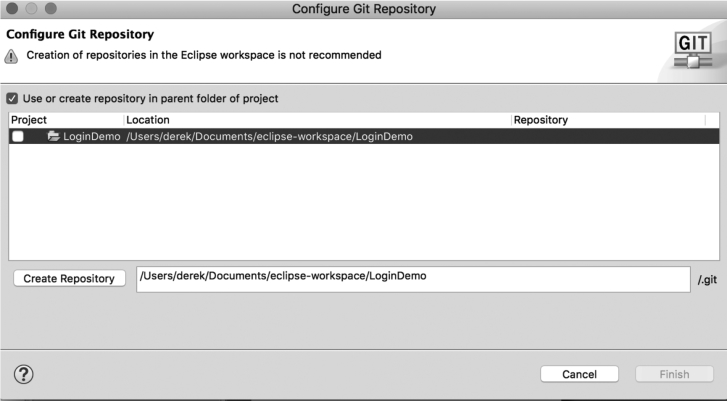Click the Location column header
This screenshot has height=401, width=727.
[147, 120]
